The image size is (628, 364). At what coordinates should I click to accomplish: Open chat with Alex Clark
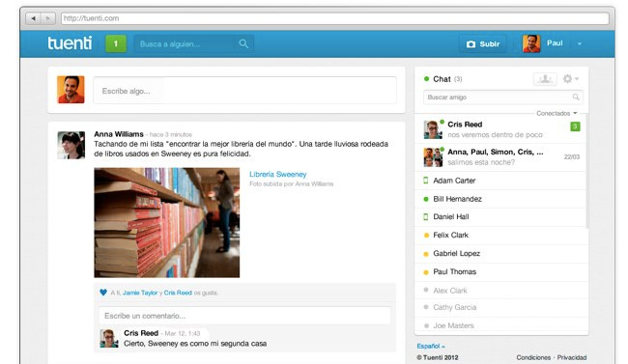pyautogui.click(x=501, y=291)
